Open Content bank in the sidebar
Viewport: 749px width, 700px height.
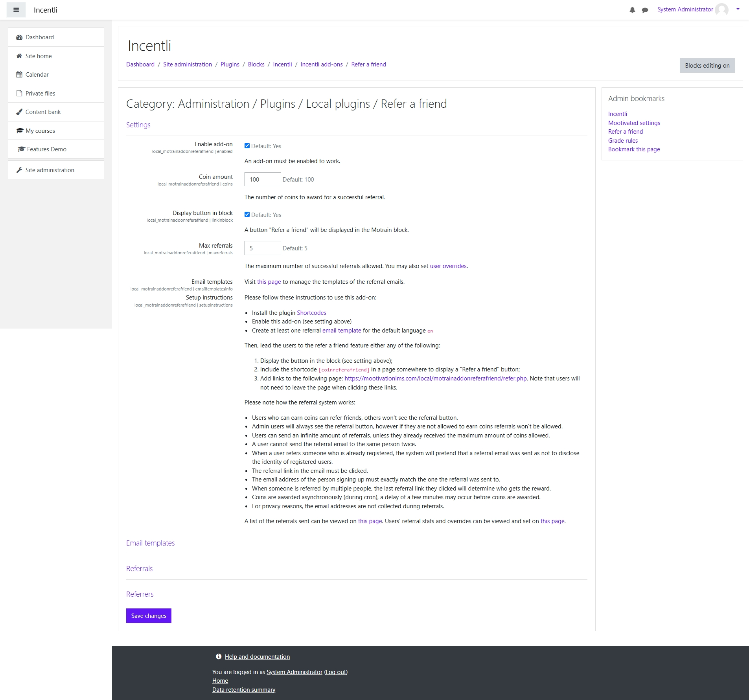click(x=56, y=112)
